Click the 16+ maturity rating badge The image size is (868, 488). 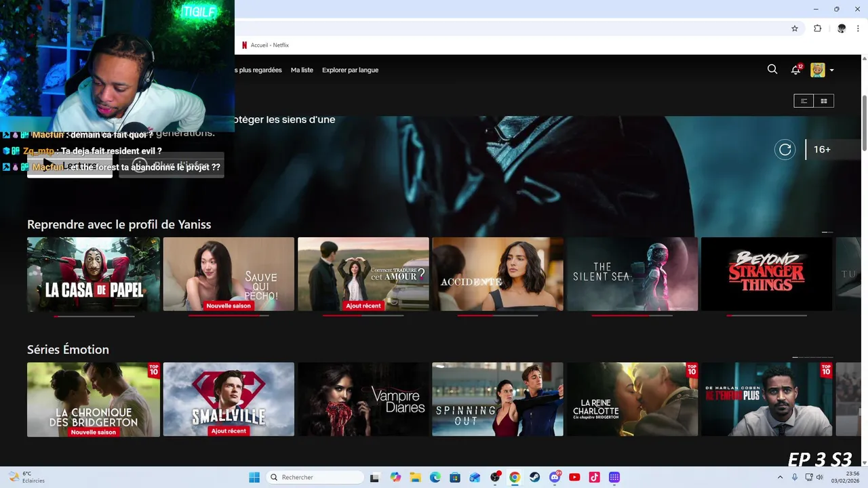[822, 150]
